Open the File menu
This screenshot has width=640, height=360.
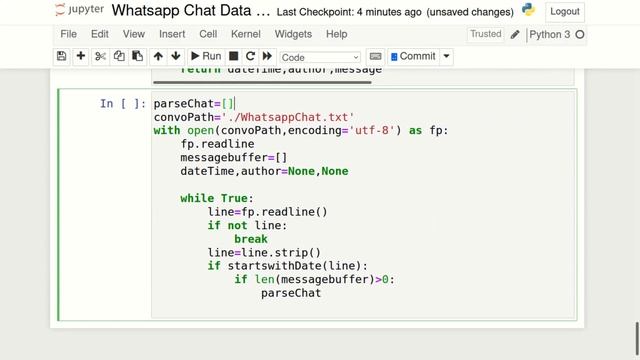point(69,34)
